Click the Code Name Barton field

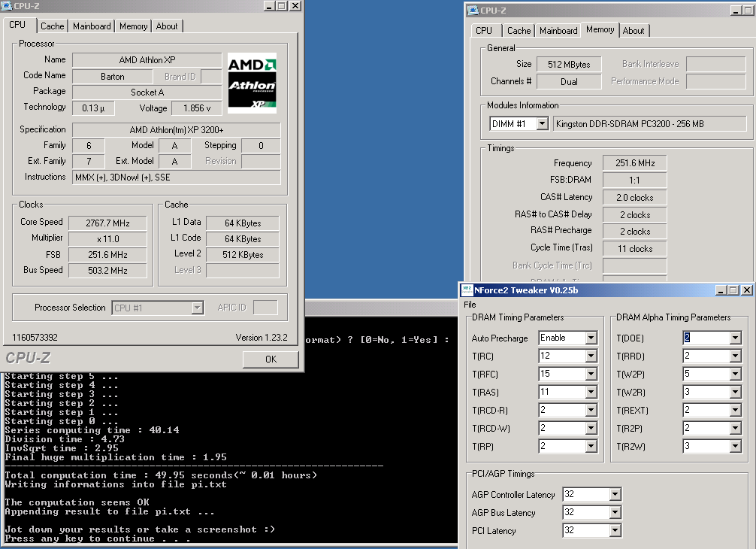coord(112,76)
